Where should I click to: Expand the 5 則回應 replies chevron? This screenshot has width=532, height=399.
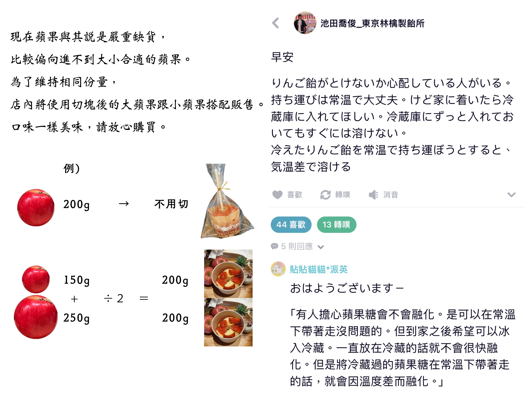pyautogui.click(x=321, y=247)
